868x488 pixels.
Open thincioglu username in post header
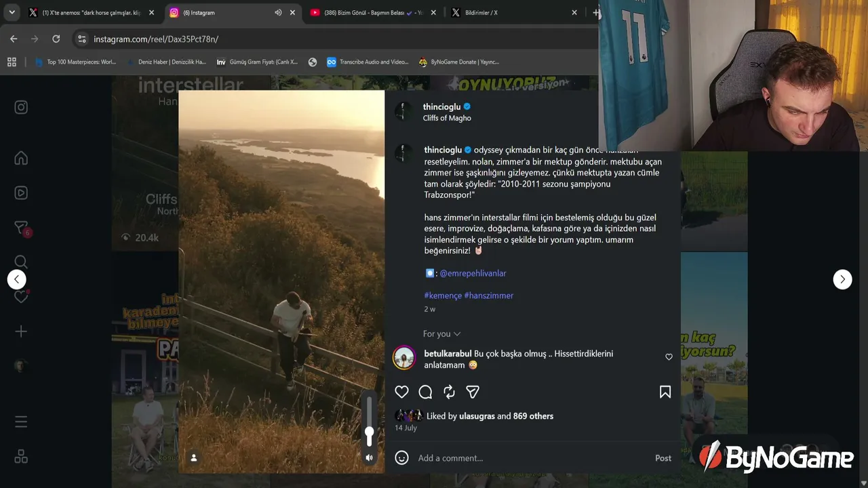441,107
